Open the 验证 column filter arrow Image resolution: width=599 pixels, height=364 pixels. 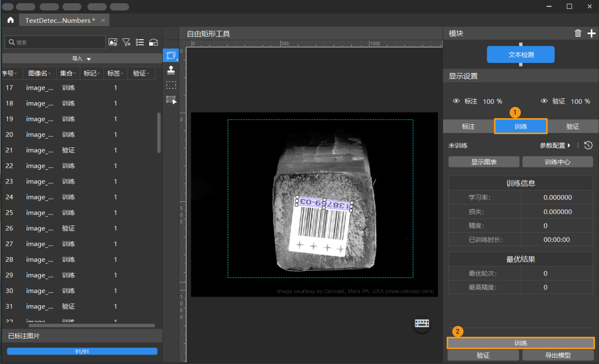(148, 74)
